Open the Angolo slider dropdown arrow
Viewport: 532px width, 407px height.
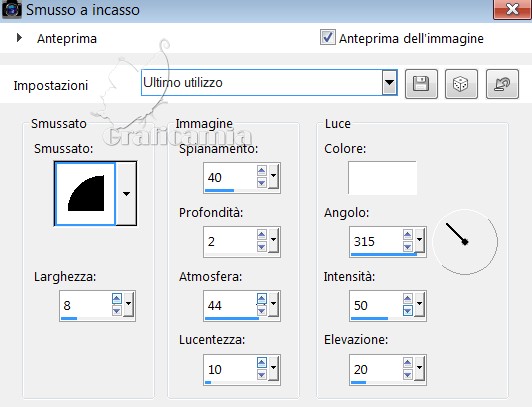[x=419, y=240]
